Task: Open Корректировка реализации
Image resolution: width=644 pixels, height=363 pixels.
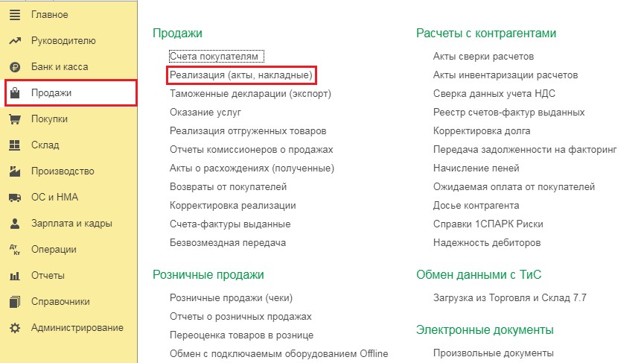Action: pos(233,206)
